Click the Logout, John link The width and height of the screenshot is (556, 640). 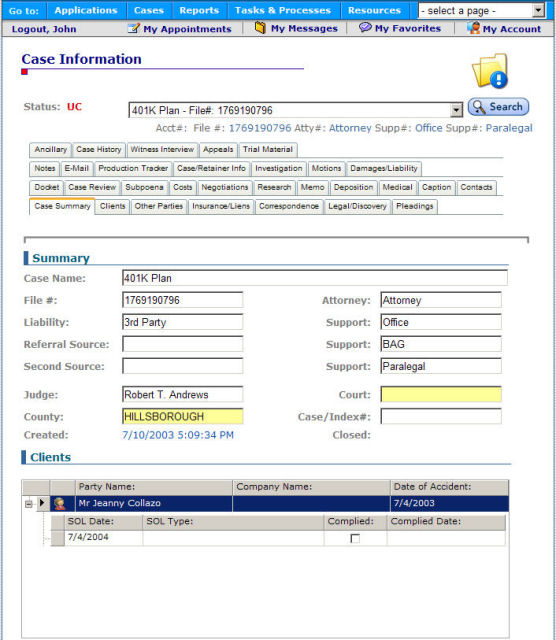click(44, 29)
